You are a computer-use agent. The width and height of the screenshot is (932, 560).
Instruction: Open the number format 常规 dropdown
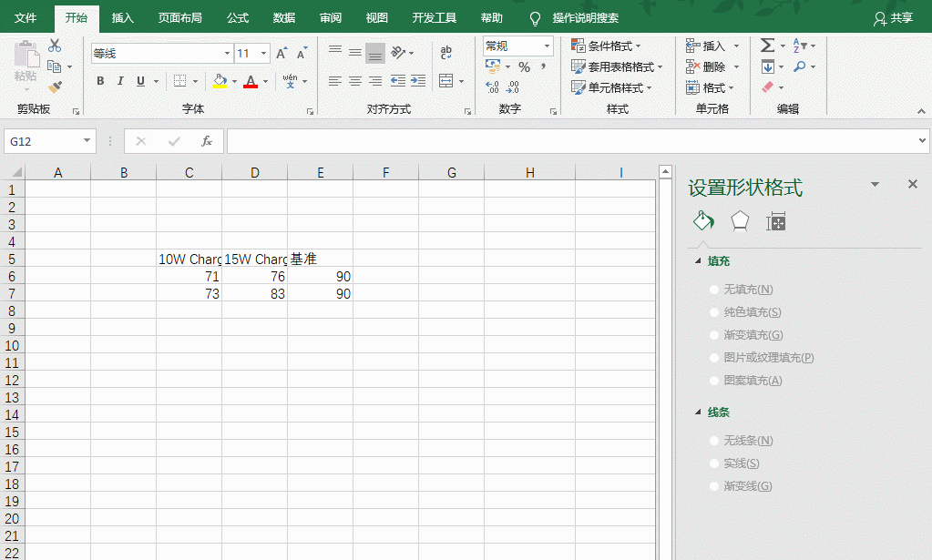click(x=544, y=45)
